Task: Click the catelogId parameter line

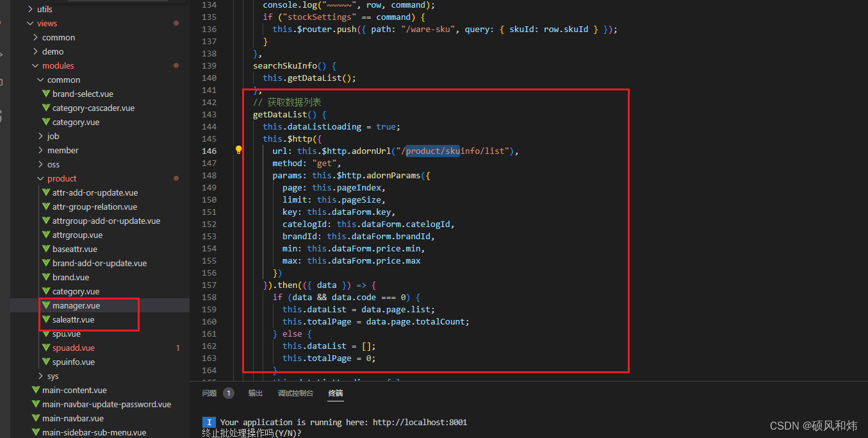Action: 368,224
